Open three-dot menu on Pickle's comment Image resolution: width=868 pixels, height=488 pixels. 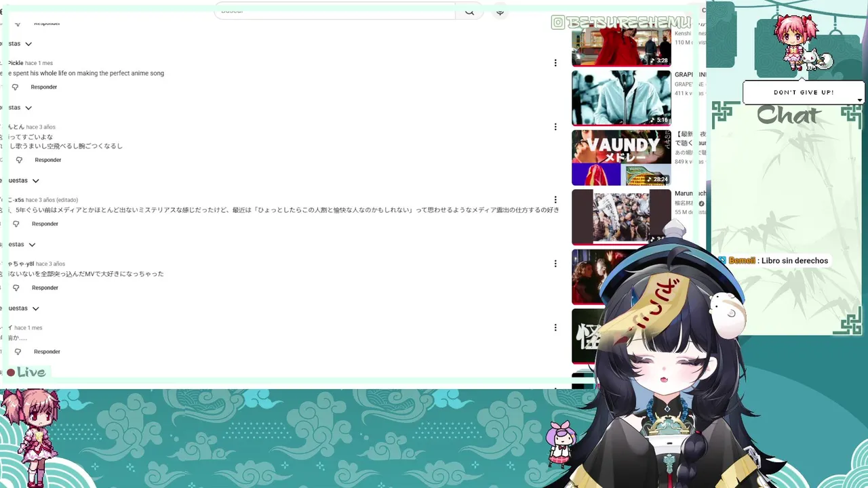[555, 63]
